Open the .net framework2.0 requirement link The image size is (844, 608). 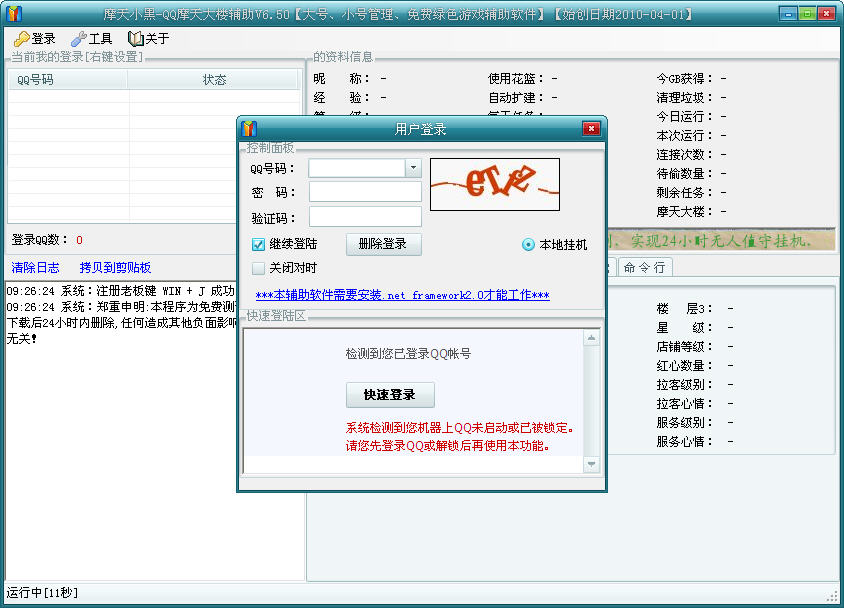pos(403,295)
